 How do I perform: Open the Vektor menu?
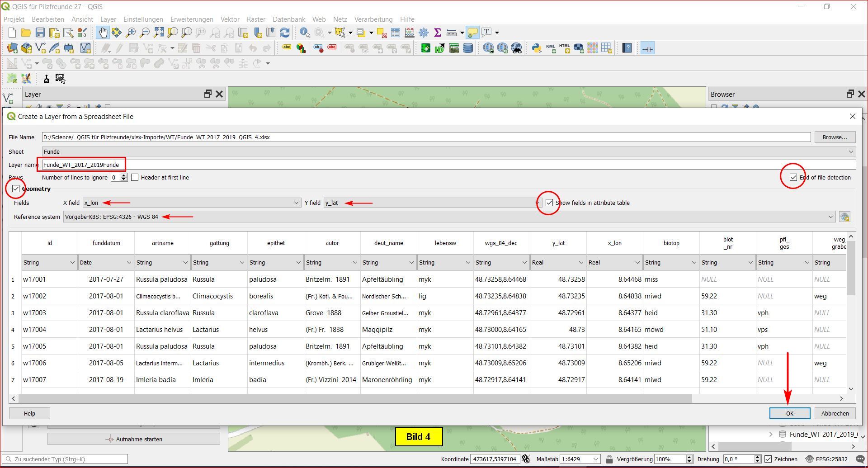point(230,19)
